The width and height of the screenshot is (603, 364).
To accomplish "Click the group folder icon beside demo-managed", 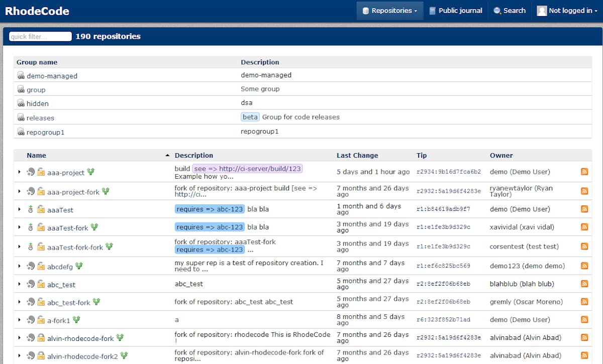I will click(21, 75).
